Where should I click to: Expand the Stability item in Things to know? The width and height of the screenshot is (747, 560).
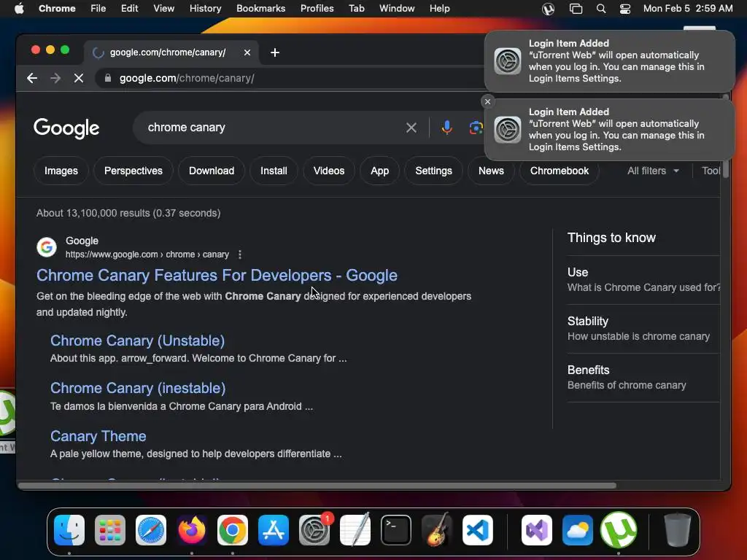click(643, 329)
